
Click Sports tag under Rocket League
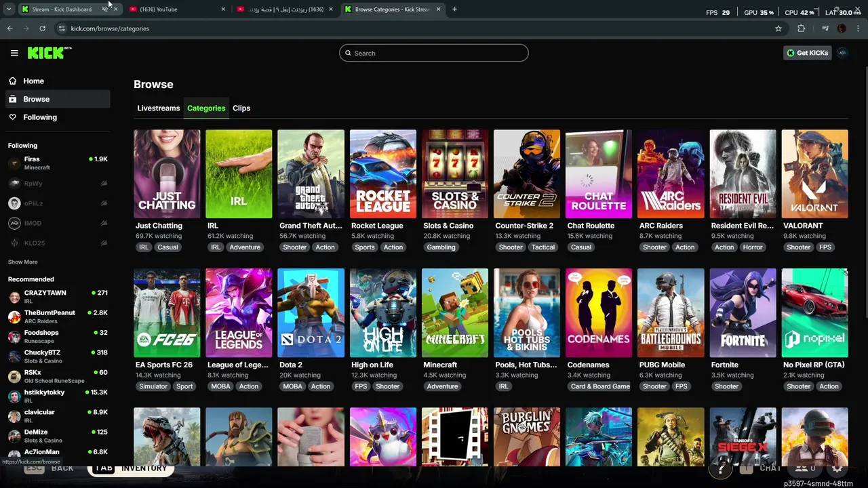pos(364,247)
